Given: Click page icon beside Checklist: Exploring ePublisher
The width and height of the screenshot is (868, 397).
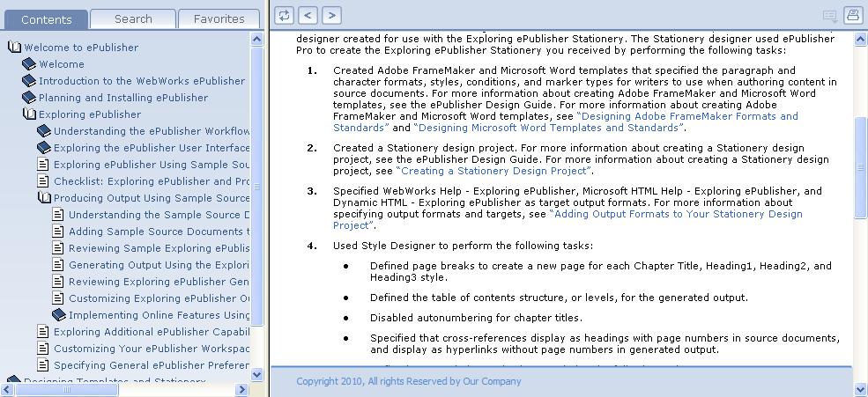Looking at the screenshot, I should coord(43,181).
